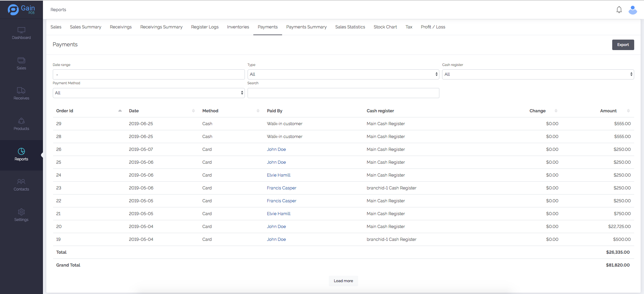The image size is (644, 294).
Task: Switch to the Payments Summary tab
Action: click(x=306, y=27)
